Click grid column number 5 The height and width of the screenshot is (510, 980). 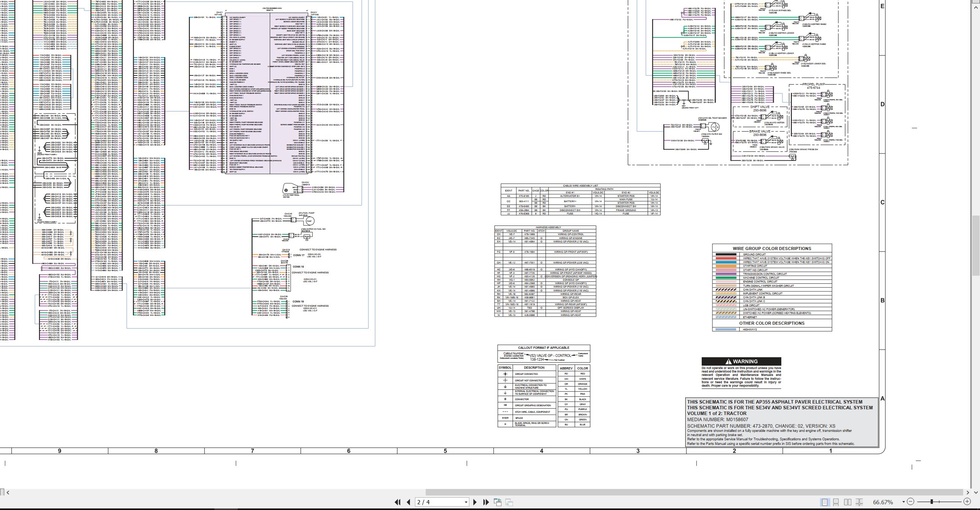click(445, 451)
